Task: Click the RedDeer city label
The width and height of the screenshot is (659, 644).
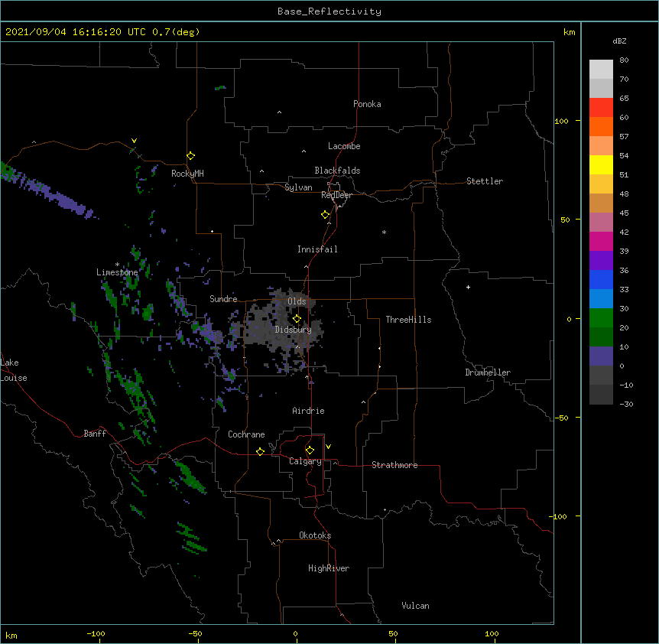Action: pos(336,195)
